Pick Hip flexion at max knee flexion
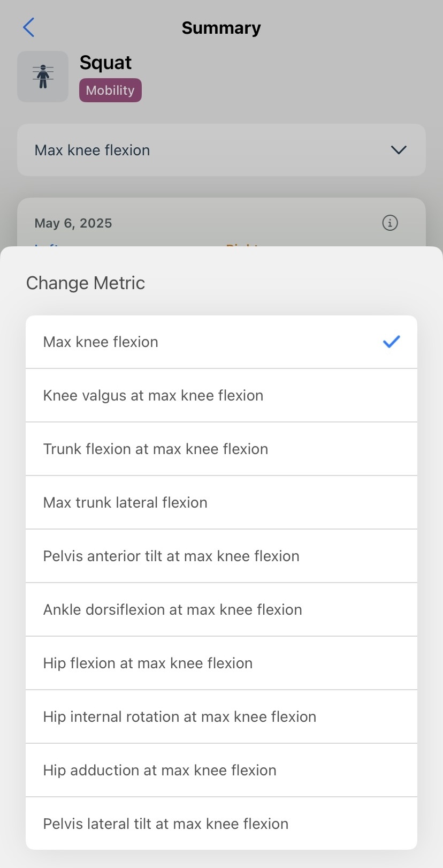 coord(222,663)
